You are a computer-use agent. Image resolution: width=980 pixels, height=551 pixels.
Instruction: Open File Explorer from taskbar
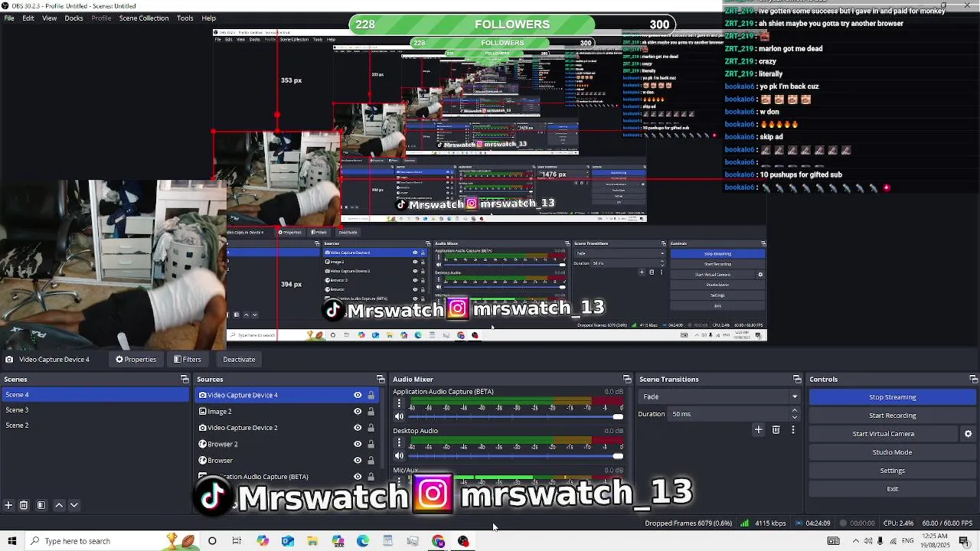pyautogui.click(x=312, y=541)
